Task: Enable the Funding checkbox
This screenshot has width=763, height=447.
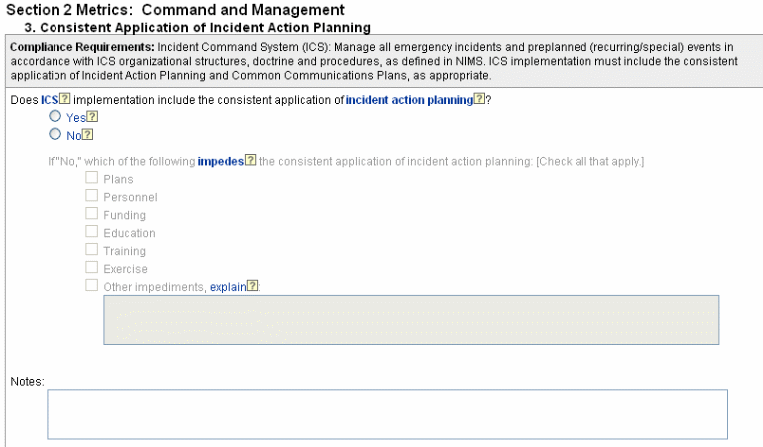Action: pyautogui.click(x=92, y=214)
